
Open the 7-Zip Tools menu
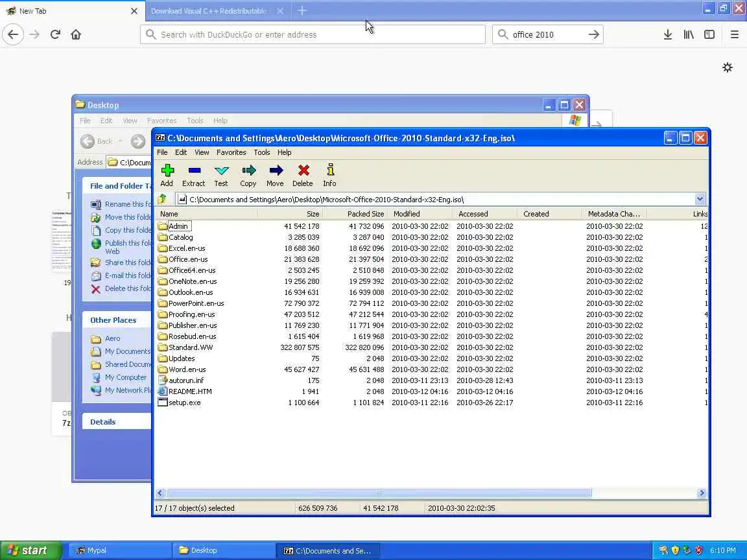pos(261,152)
